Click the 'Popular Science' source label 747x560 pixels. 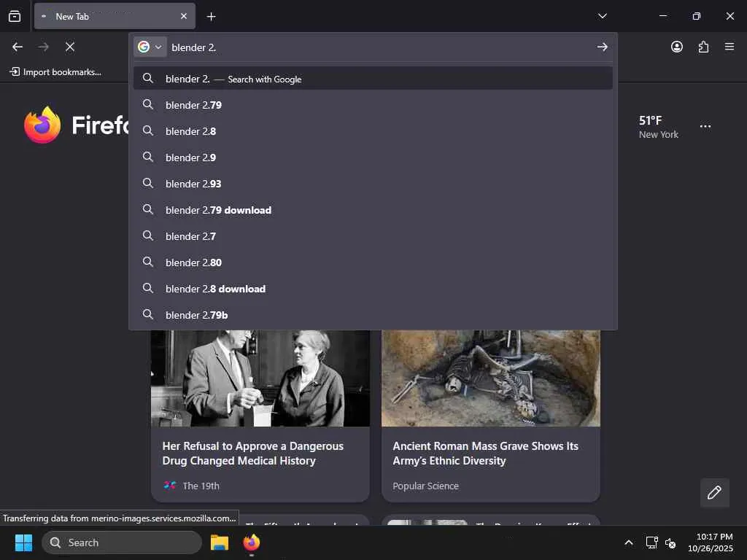425,486
